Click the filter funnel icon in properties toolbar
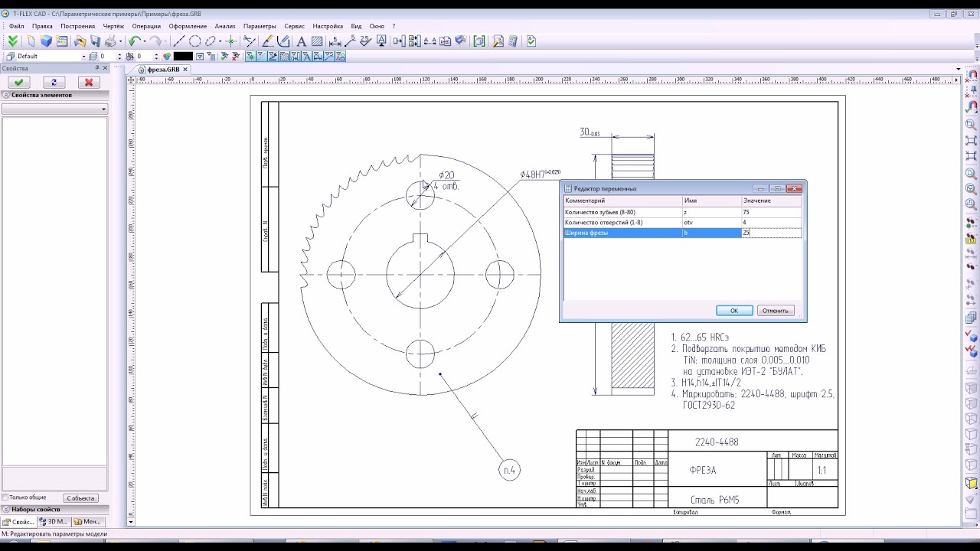Image resolution: width=980 pixels, height=551 pixels. pos(200,56)
